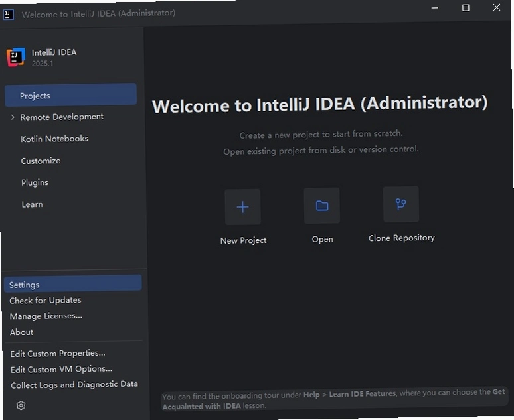
Task: Click the Clone Repository branch icon
Action: (401, 204)
